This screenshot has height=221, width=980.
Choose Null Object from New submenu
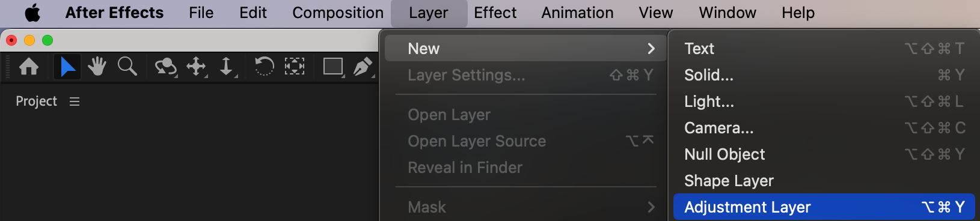tap(824, 154)
